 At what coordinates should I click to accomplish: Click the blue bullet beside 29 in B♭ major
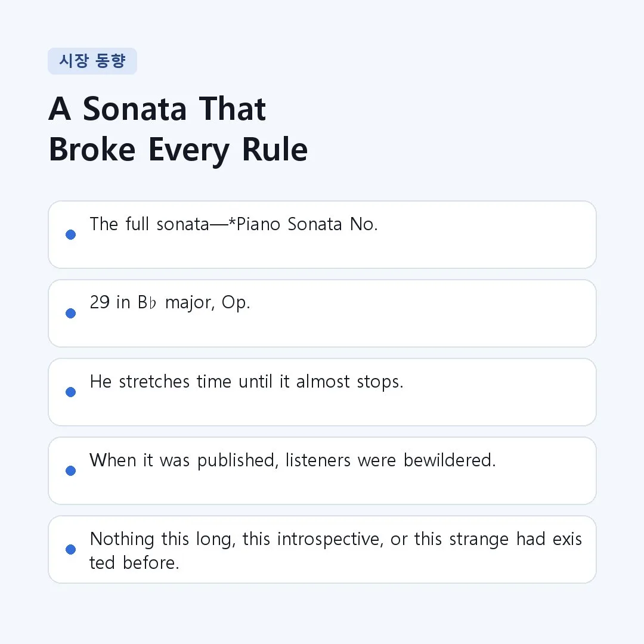[70, 314]
